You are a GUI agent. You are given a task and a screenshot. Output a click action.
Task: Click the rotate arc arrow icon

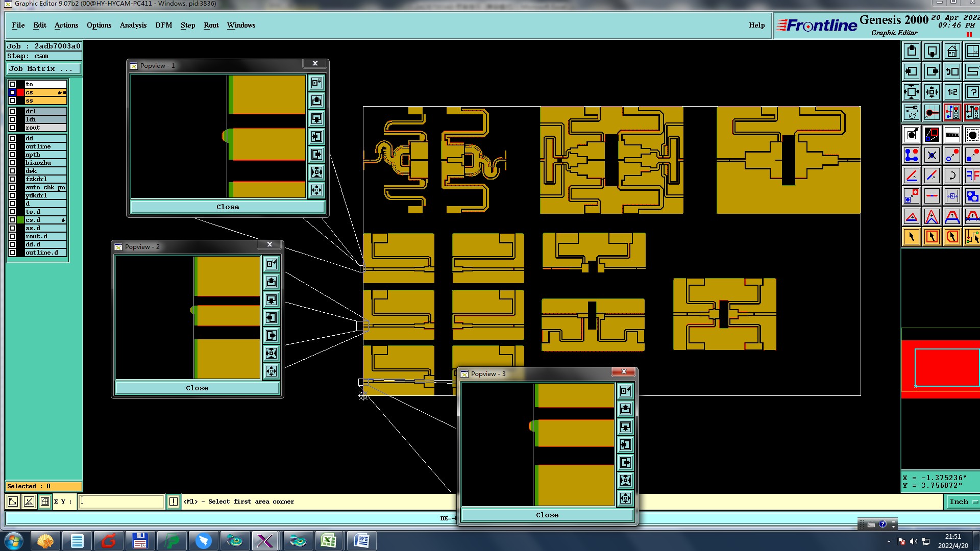click(952, 176)
